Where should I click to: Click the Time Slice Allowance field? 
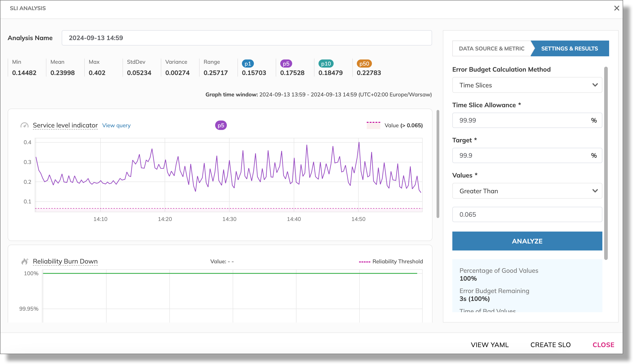point(527,120)
